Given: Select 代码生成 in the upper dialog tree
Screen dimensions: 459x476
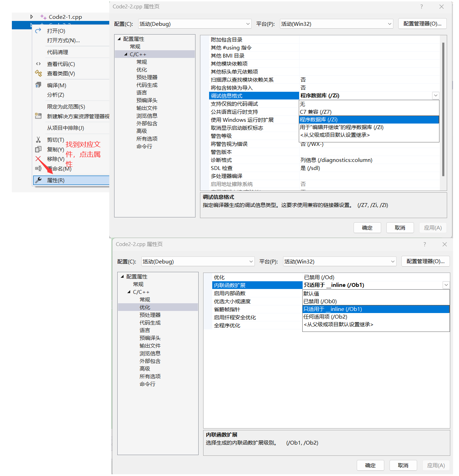Looking at the screenshot, I should coord(147,85).
